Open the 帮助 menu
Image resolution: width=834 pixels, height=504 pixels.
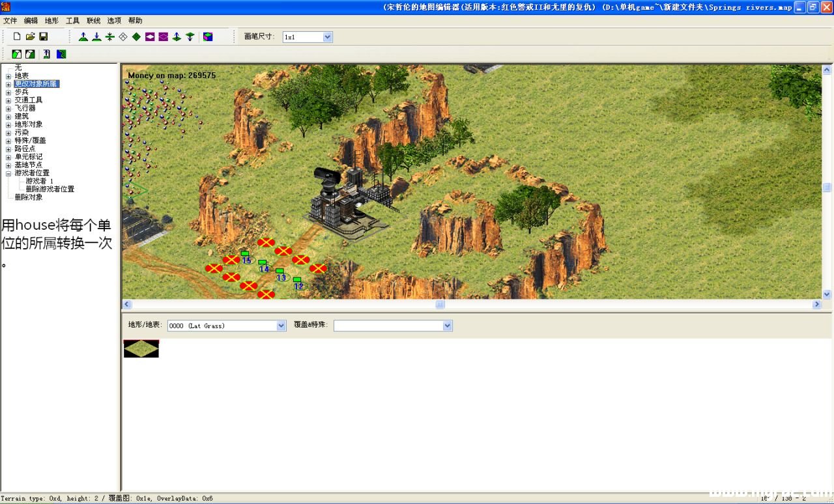[136, 21]
